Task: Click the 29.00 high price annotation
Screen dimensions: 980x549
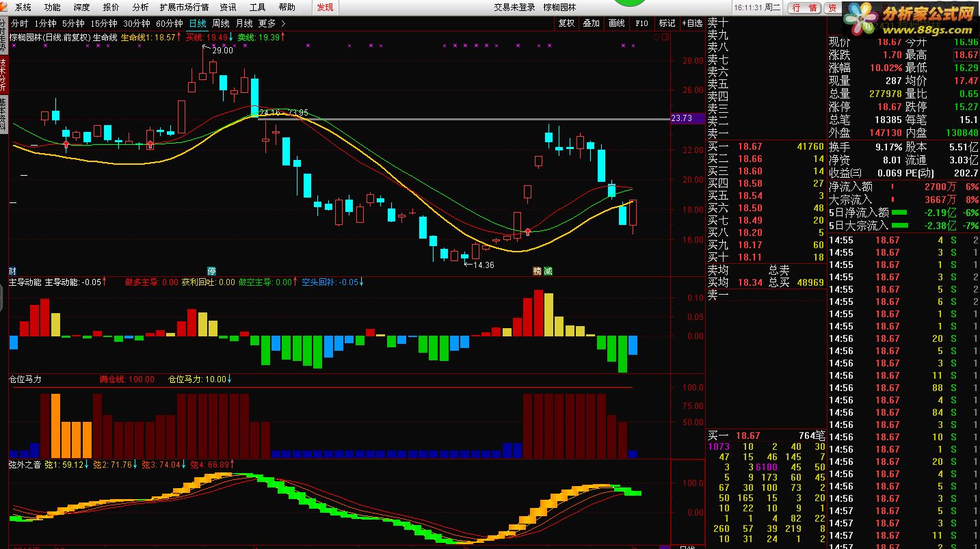Action: tap(222, 50)
